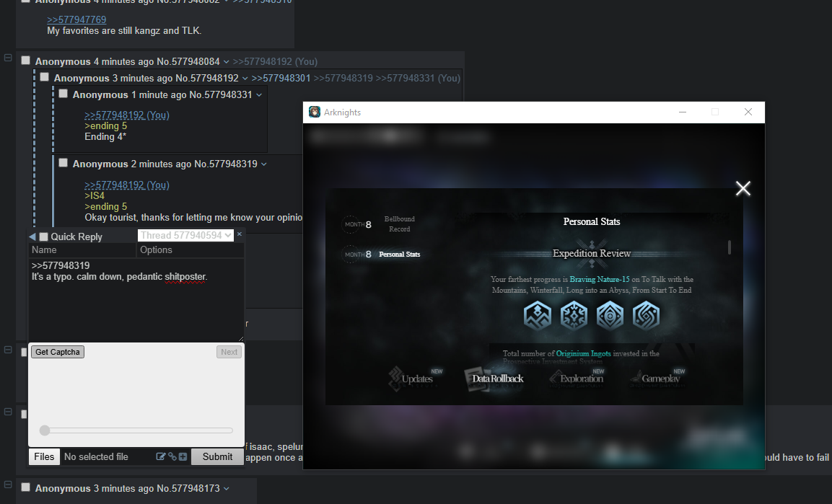The width and height of the screenshot is (832, 504).
Task: Click the 'Braving Nature-15' highlighted text
Action: [x=599, y=279]
